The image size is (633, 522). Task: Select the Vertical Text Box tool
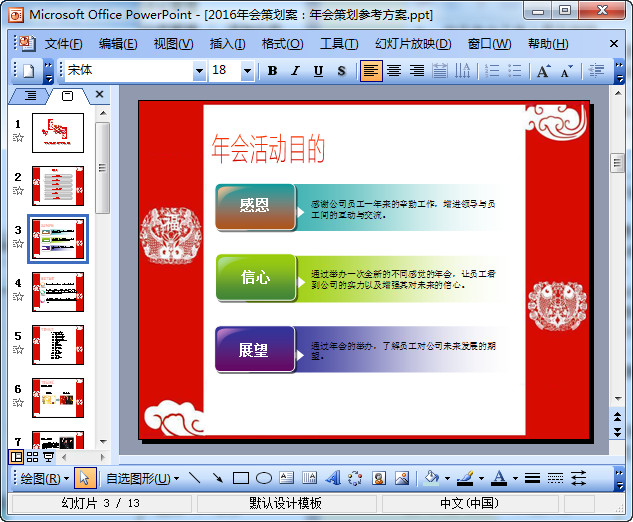[310, 478]
